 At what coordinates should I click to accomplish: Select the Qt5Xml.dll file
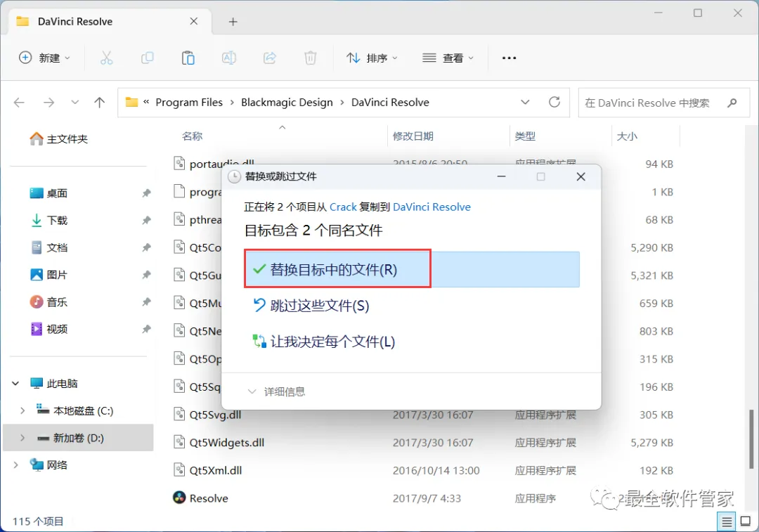[x=216, y=470]
